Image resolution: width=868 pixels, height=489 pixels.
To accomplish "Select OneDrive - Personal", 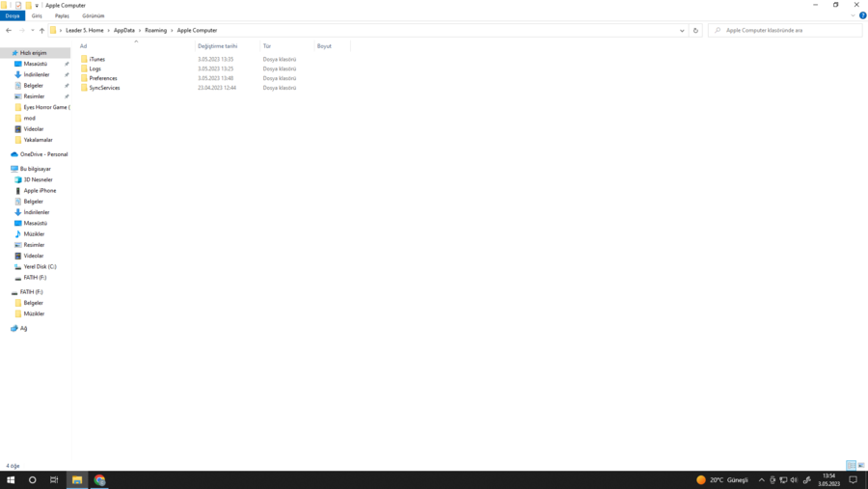I will point(43,154).
